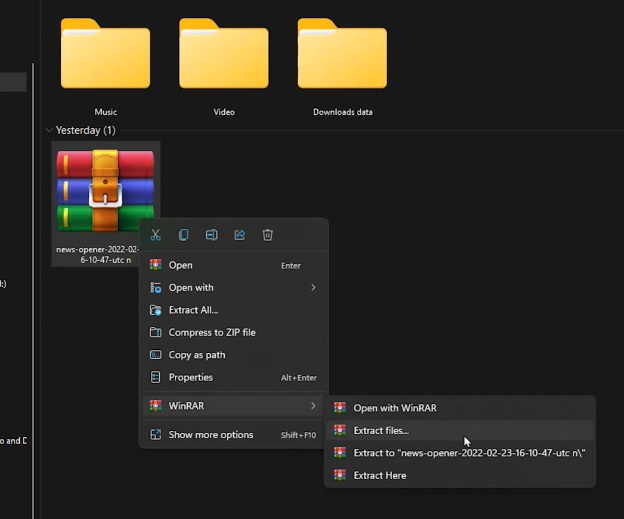Collapse the Yesterday group chevron
Viewport: 624px width, 519px height.
pos(49,131)
